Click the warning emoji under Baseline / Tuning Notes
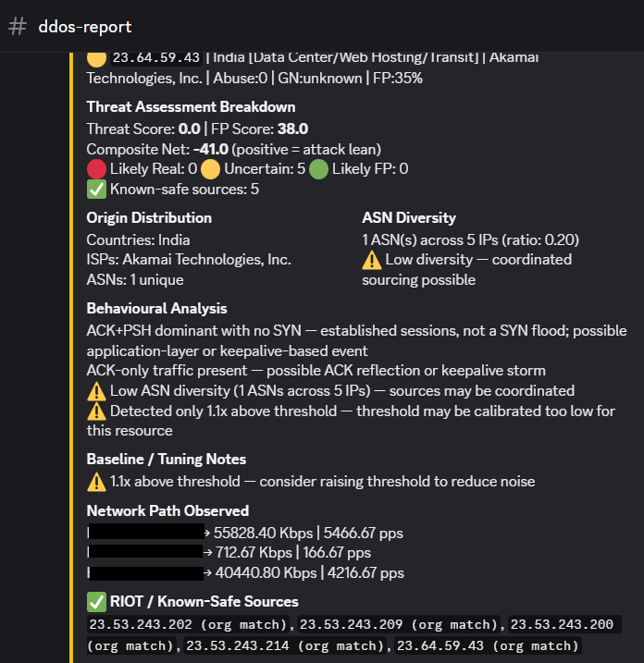 coord(96,481)
